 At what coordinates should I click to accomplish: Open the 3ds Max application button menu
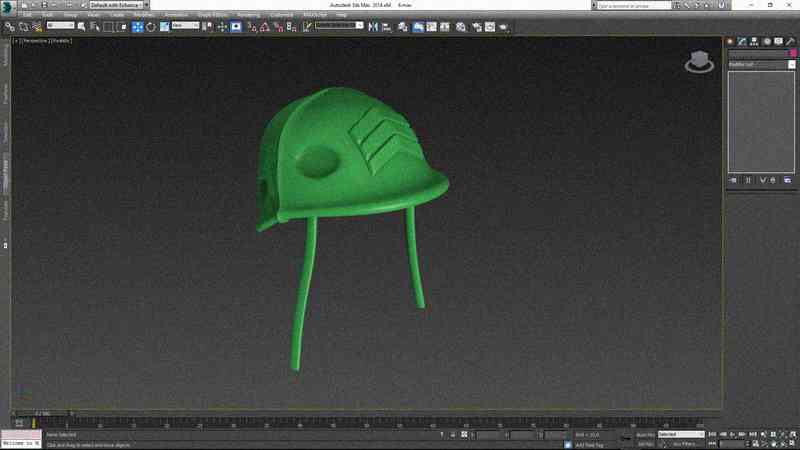point(7,7)
